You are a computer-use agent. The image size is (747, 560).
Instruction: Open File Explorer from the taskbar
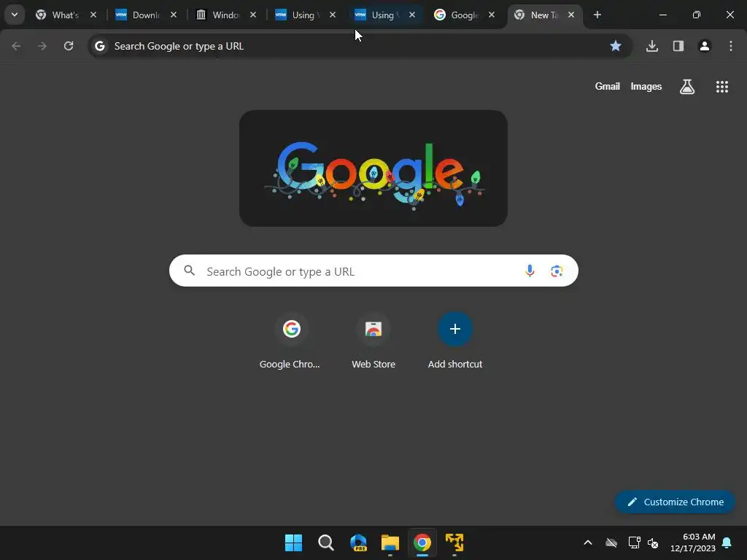(390, 542)
